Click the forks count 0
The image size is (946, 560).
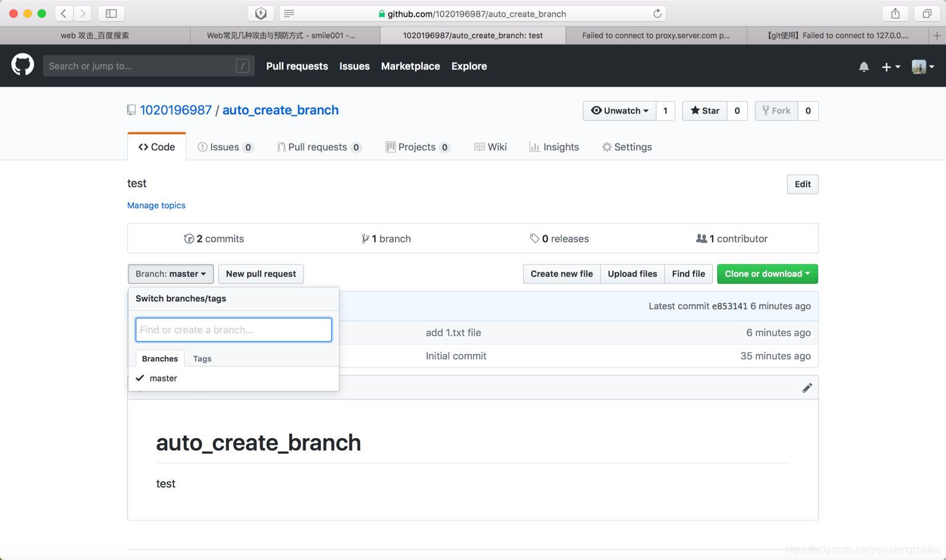[808, 111]
